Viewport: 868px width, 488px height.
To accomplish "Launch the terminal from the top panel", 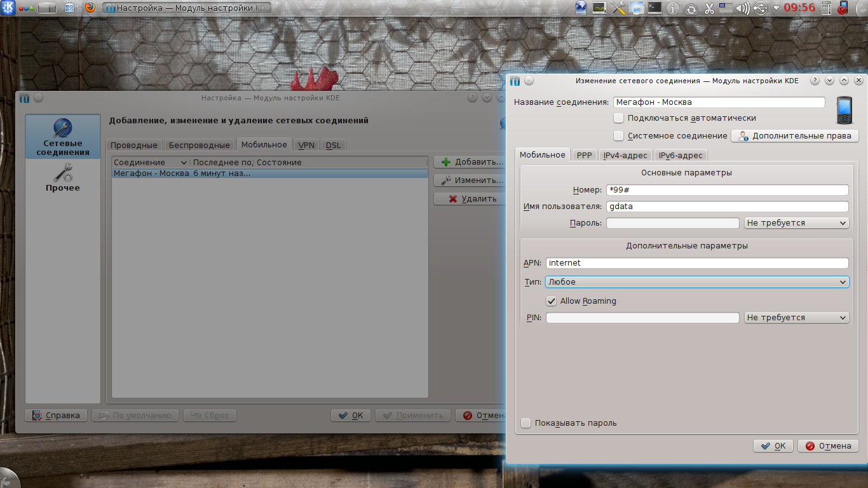I will (x=654, y=8).
